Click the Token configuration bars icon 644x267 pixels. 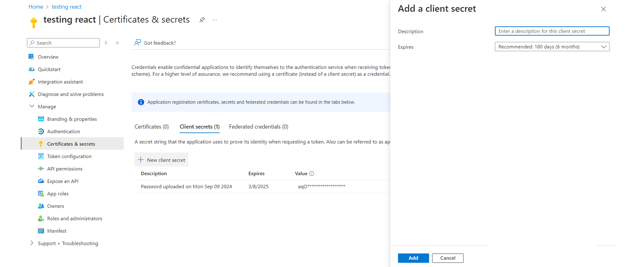[41, 156]
